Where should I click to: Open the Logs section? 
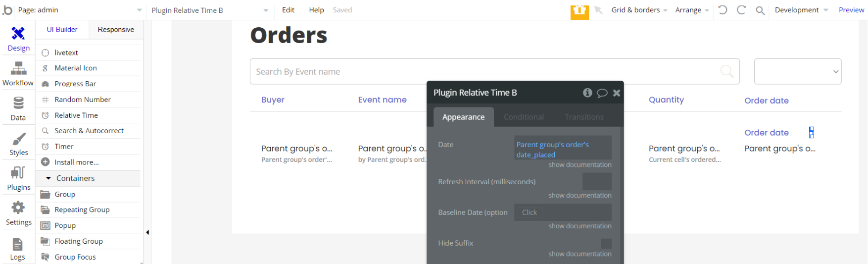(18, 248)
